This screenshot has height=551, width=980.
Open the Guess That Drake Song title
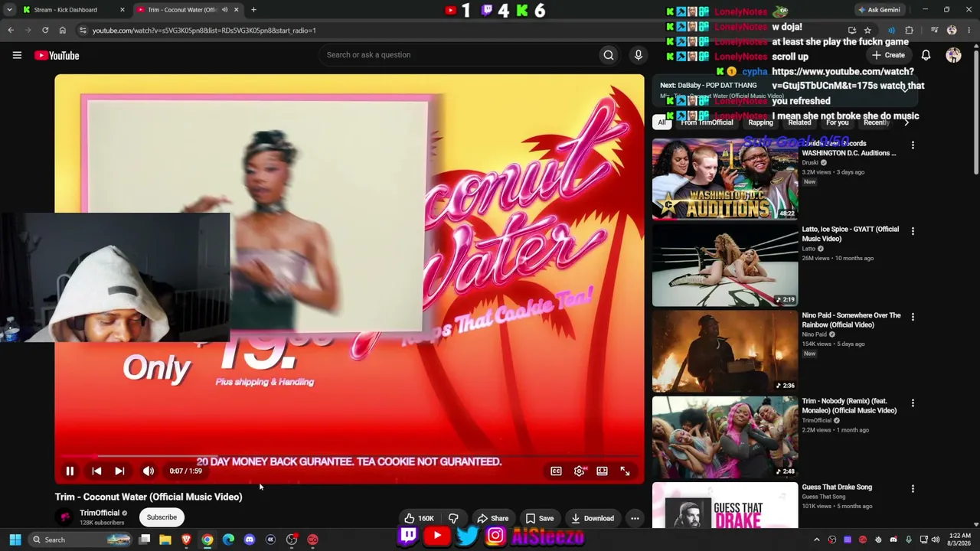pyautogui.click(x=837, y=487)
